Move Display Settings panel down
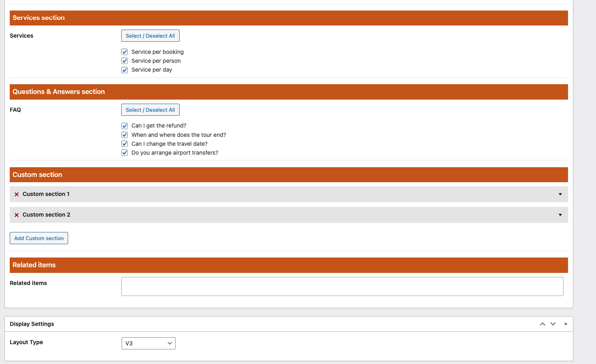This screenshot has height=364, width=596. (553, 324)
